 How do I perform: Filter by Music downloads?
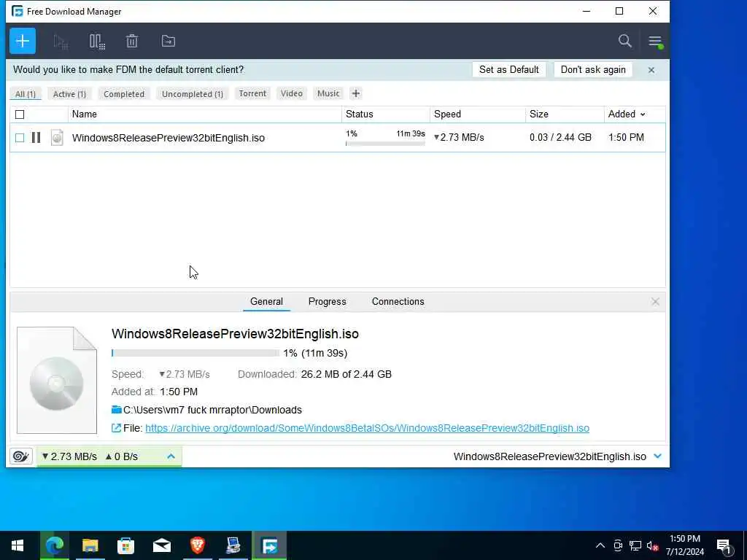click(x=328, y=93)
